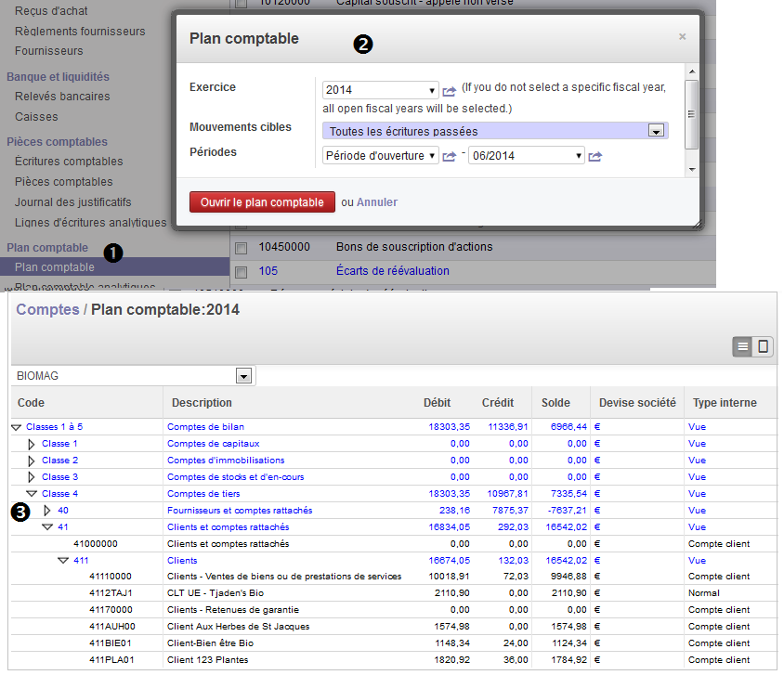This screenshot has height=675, width=784.
Task: Switch to tree view icon
Action: point(763,346)
